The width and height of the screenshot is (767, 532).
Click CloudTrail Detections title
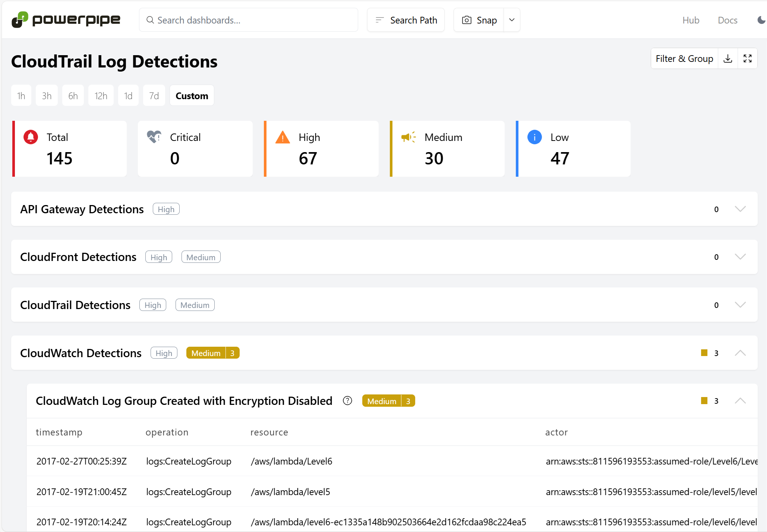[x=75, y=305]
